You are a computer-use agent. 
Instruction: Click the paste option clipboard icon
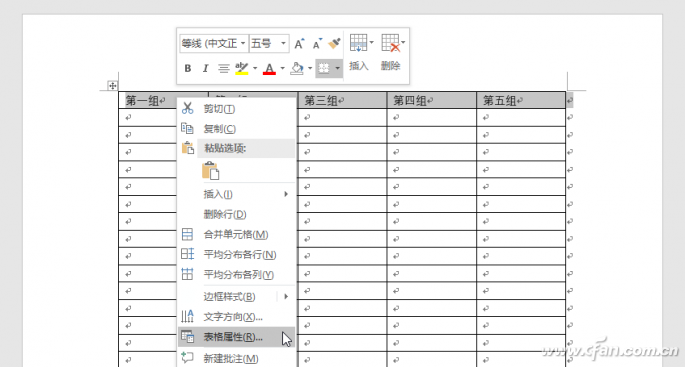(x=211, y=171)
